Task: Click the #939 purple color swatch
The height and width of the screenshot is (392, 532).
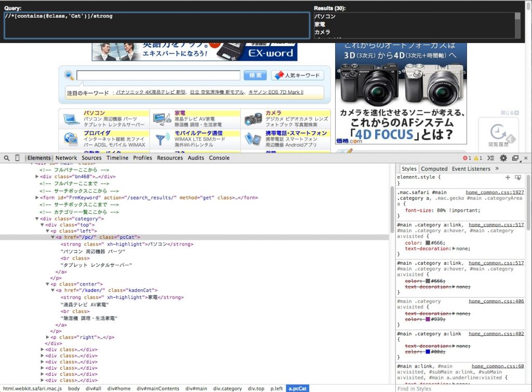Action: tap(428, 319)
